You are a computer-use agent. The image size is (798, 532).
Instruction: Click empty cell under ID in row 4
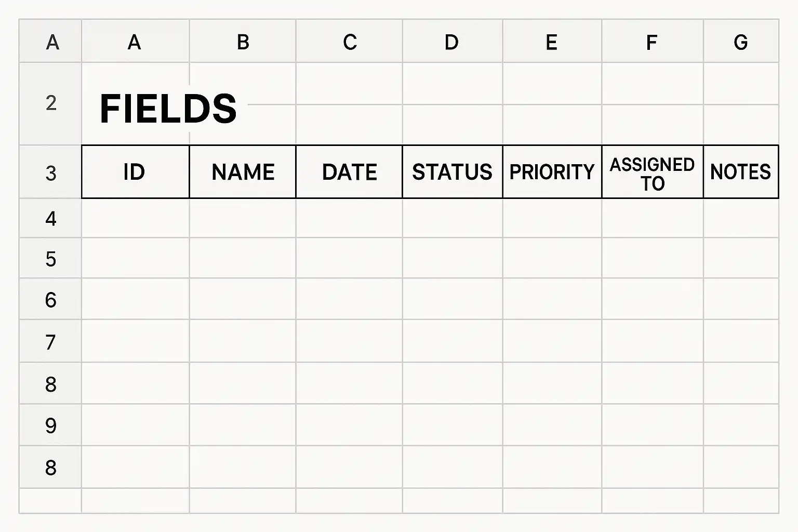click(x=135, y=218)
